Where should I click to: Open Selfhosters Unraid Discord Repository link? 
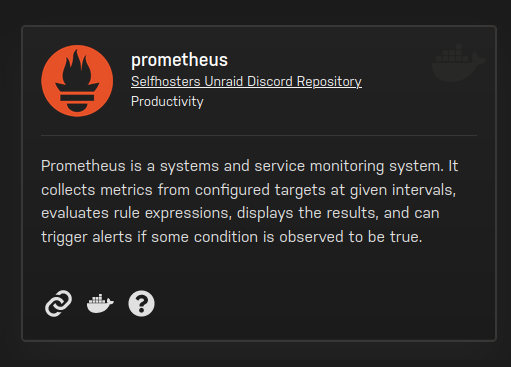246,82
